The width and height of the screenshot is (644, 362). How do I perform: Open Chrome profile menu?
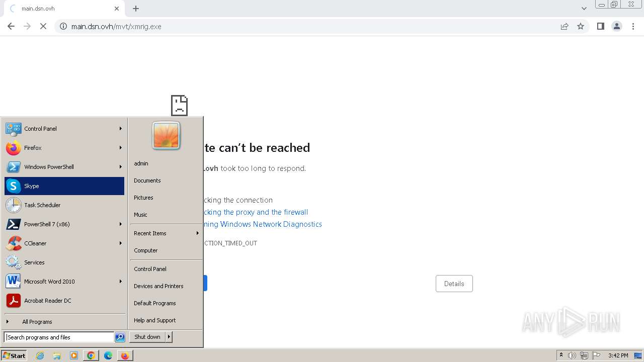coord(617,26)
